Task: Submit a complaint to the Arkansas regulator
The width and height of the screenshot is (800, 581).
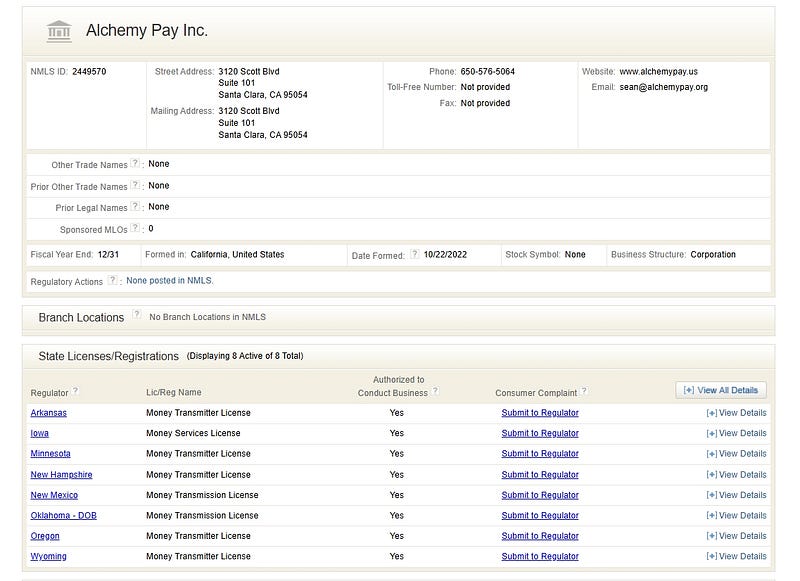Action: point(540,413)
